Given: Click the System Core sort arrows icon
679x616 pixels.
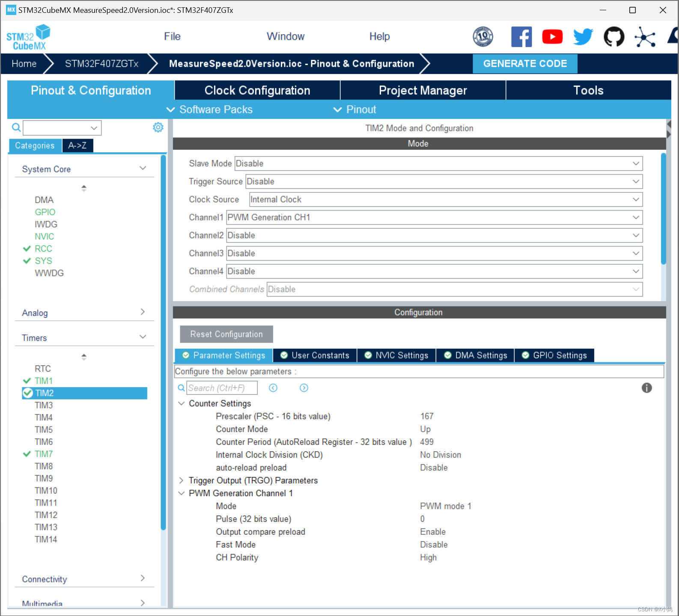Looking at the screenshot, I should click(84, 188).
